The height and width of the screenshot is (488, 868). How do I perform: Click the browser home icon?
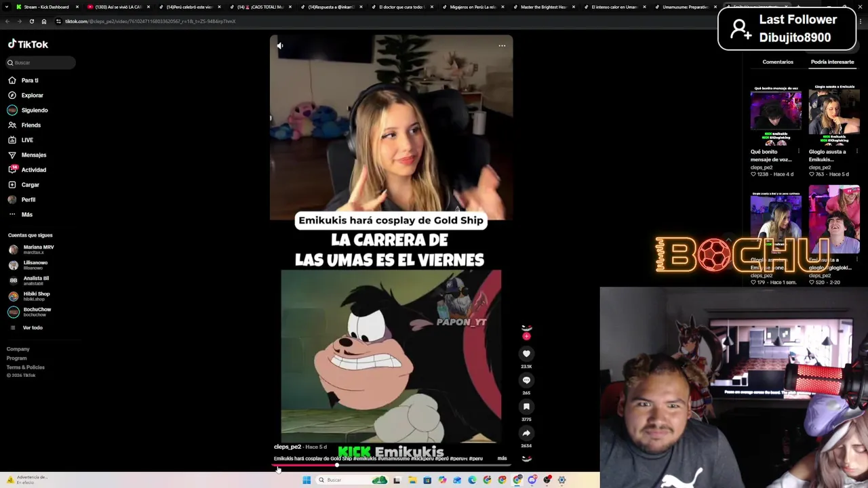click(x=44, y=21)
